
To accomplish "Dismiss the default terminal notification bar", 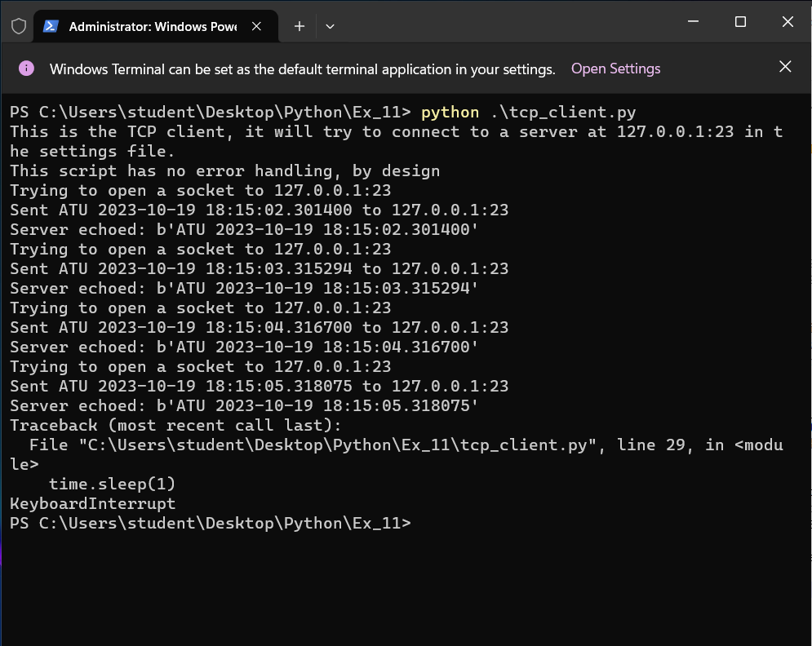I will pos(785,67).
